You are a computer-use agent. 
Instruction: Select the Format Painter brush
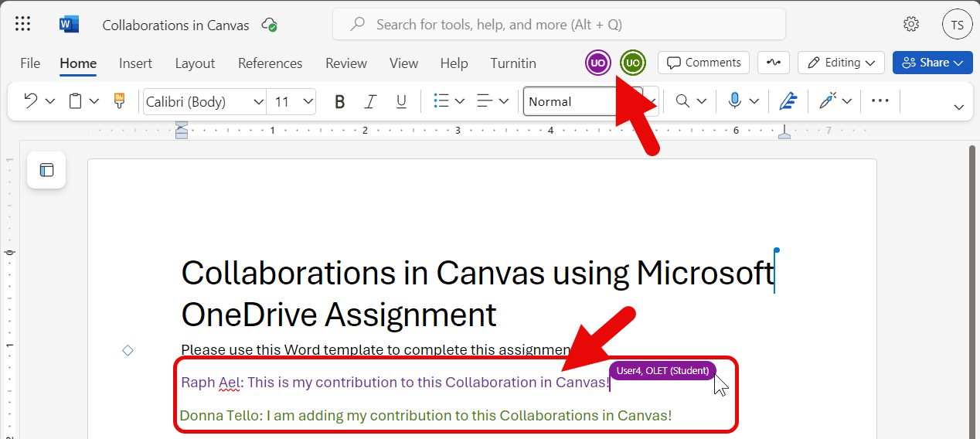(119, 100)
